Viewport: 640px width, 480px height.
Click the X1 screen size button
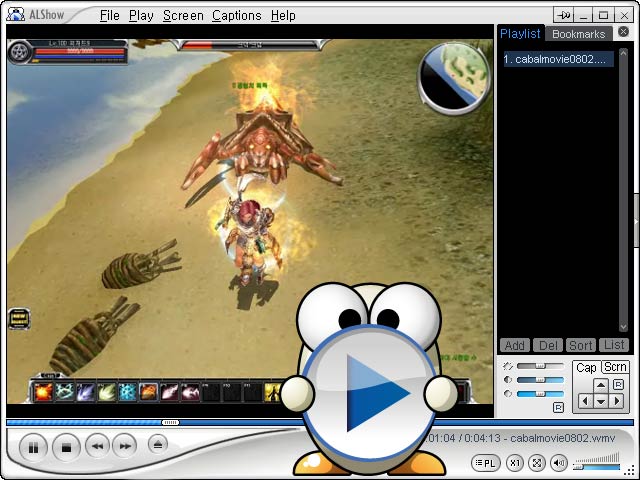tap(515, 463)
